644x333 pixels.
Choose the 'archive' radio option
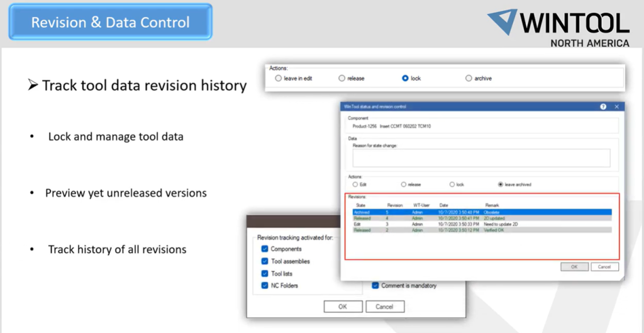pyautogui.click(x=469, y=79)
